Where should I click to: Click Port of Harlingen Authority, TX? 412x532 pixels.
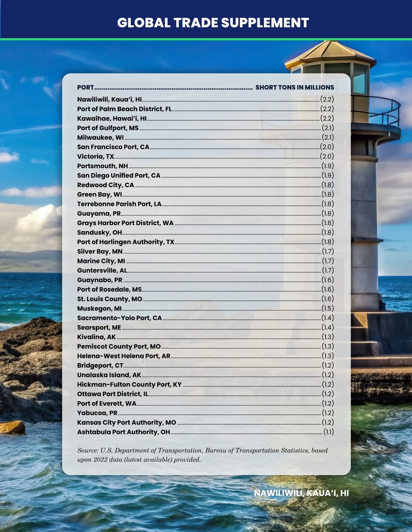click(x=126, y=242)
